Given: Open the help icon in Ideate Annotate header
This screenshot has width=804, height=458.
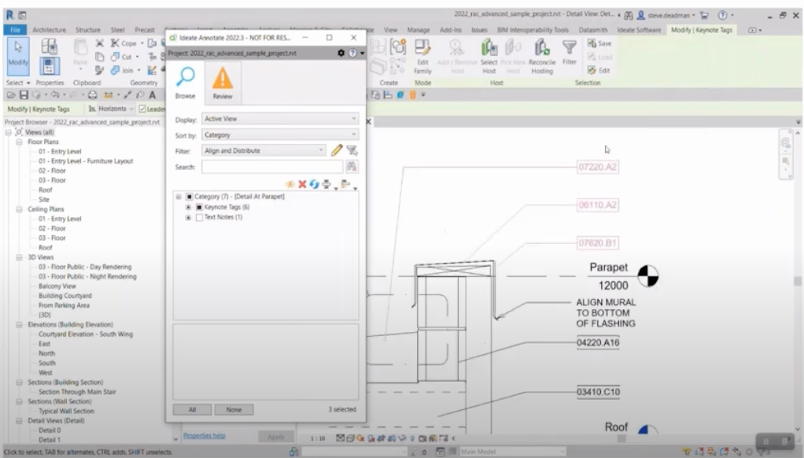Looking at the screenshot, I should (x=353, y=53).
